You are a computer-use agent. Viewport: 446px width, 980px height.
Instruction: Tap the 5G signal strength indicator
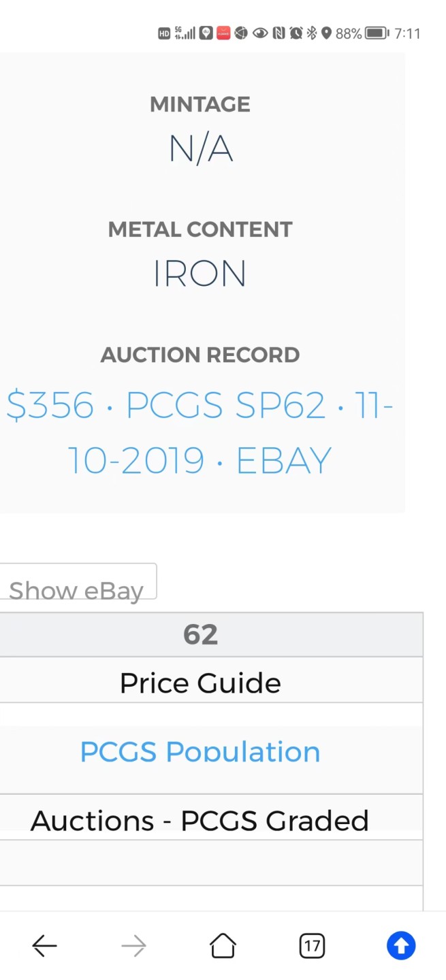(x=185, y=33)
